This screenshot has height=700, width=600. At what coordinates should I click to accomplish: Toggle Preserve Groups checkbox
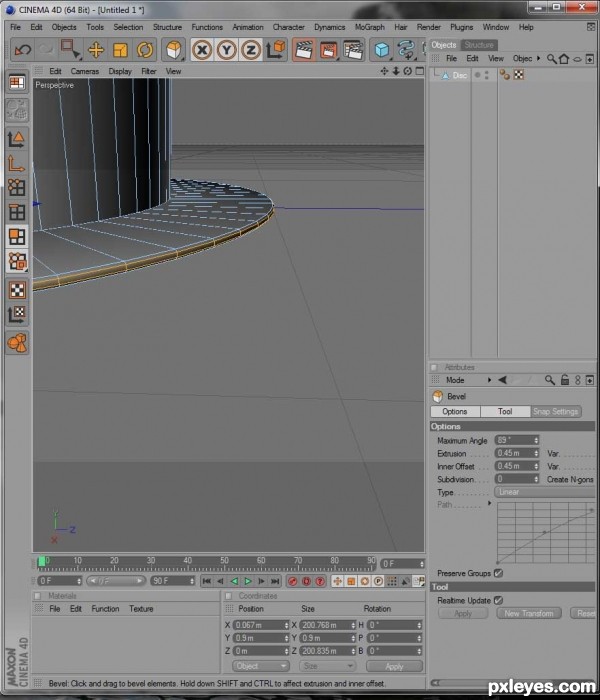[498, 573]
